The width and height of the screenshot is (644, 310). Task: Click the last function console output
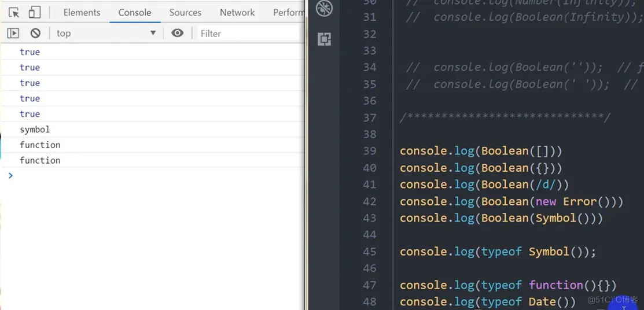pos(40,160)
